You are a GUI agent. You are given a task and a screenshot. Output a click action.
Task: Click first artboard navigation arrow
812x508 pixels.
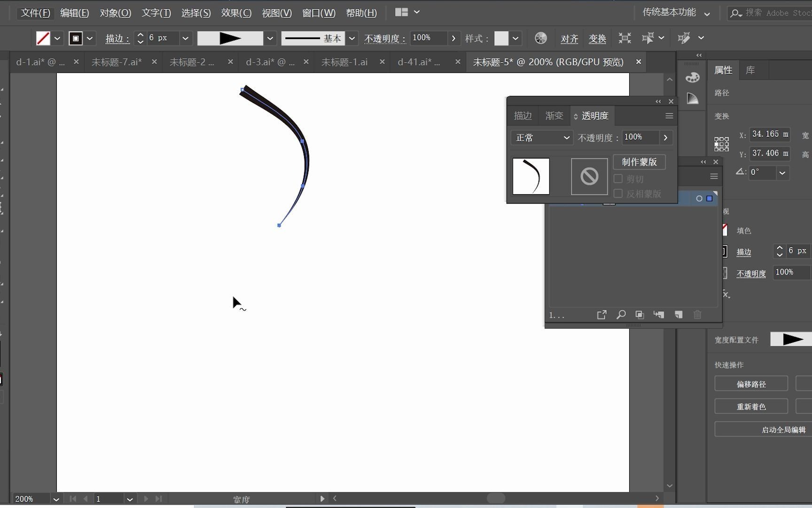[73, 499]
